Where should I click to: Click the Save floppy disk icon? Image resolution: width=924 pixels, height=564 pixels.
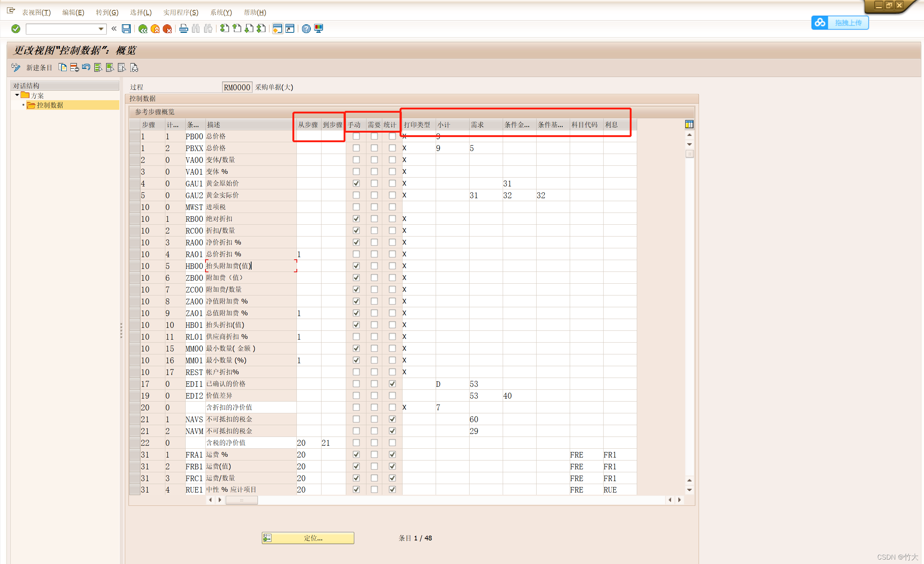(x=126, y=28)
